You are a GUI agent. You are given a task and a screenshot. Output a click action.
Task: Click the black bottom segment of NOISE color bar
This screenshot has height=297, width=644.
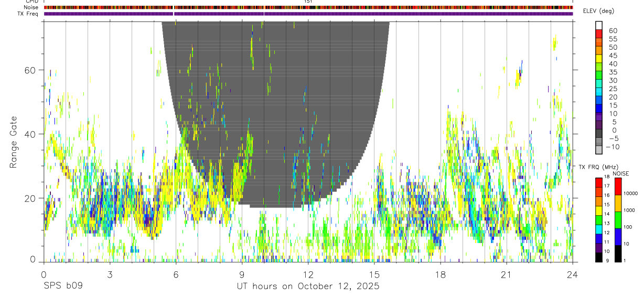pos(618,254)
